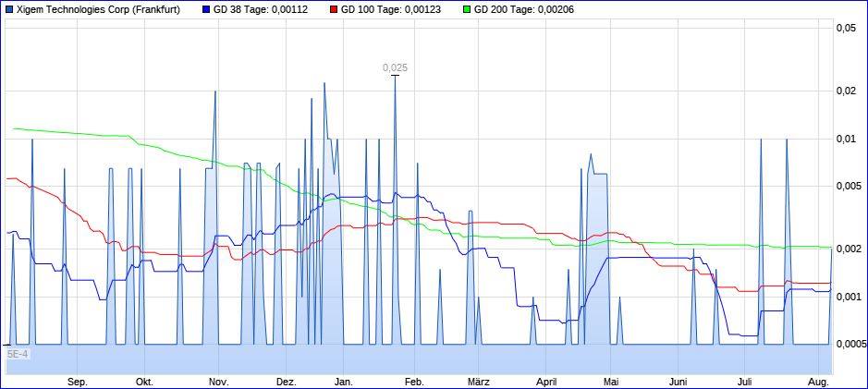
Task: Click the 5E-4 baseline label
Action: pos(18,354)
